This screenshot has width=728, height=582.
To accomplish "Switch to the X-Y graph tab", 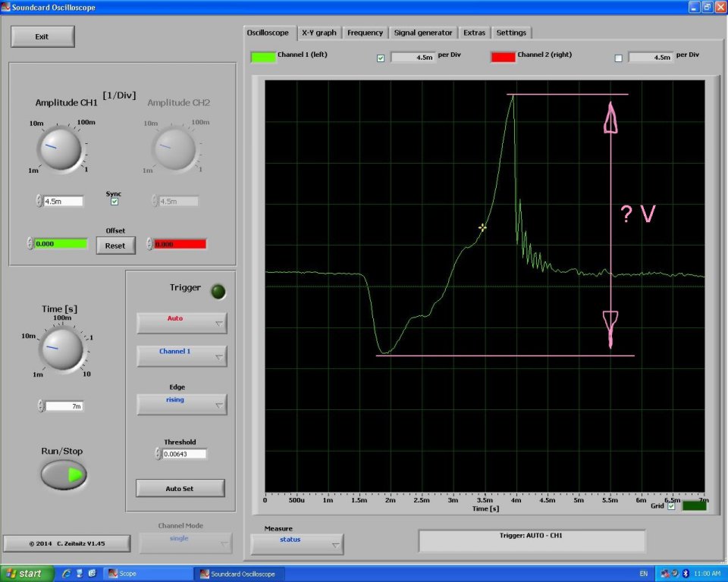I will click(318, 33).
